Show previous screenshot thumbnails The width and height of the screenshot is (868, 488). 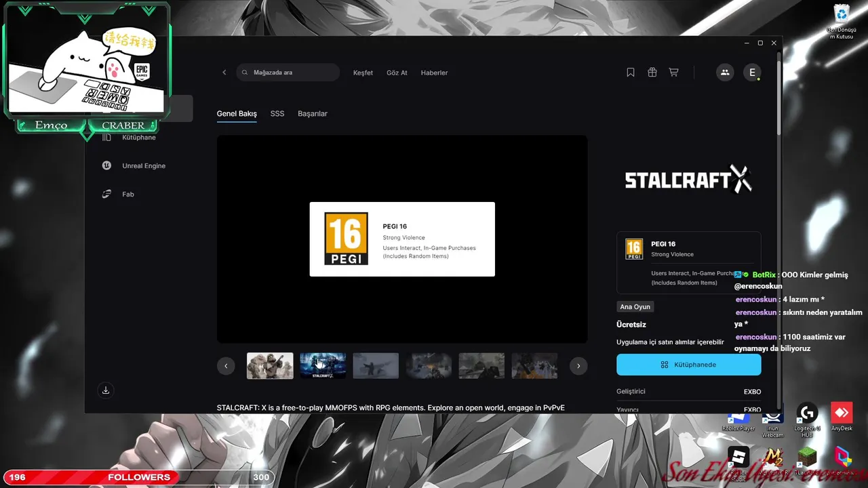[x=226, y=366]
